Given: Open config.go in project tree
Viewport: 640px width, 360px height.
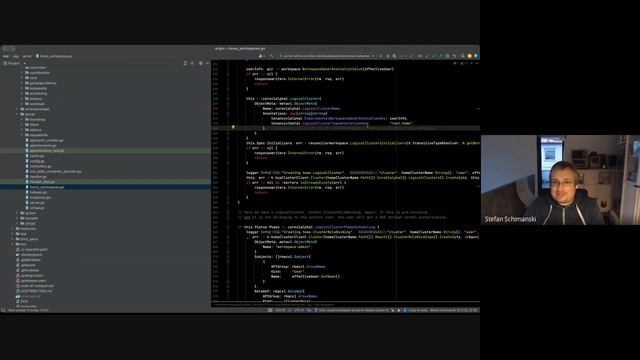Looking at the screenshot, I should tap(36, 161).
